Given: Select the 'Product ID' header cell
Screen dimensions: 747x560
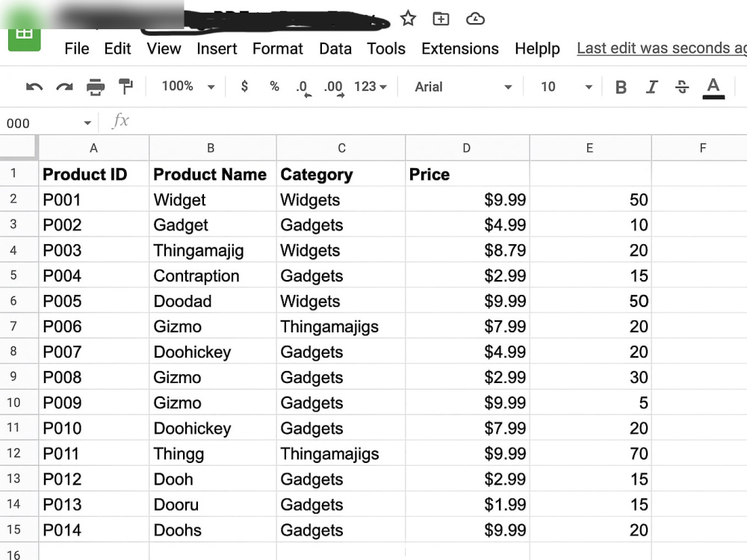Looking at the screenshot, I should [94, 174].
